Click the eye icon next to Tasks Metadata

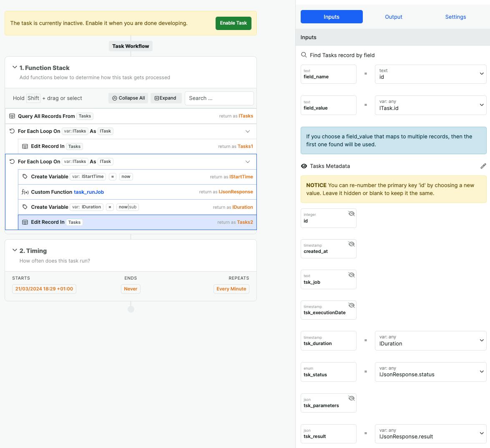point(304,166)
